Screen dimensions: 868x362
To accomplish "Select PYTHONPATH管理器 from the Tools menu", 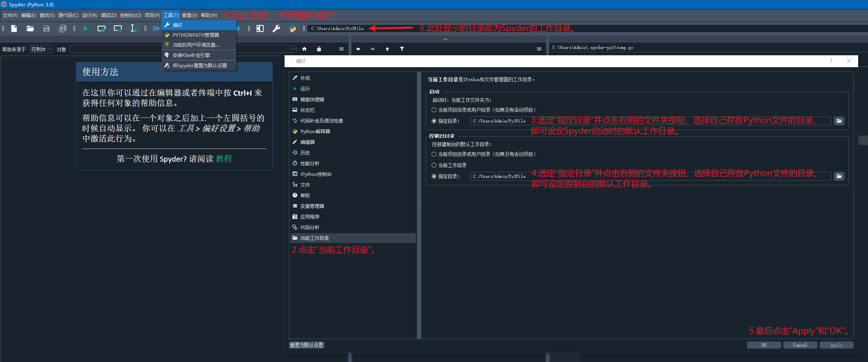I will (x=196, y=35).
